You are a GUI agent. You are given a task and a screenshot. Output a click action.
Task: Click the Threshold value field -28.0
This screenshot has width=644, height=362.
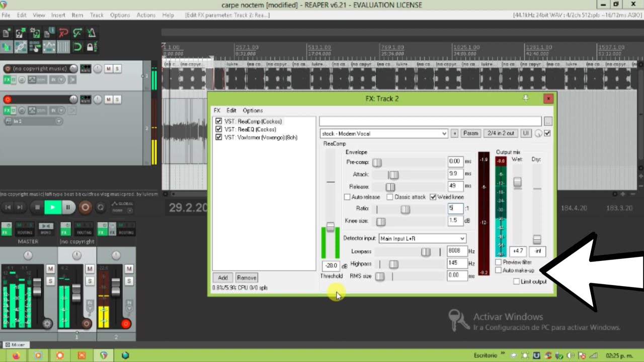[x=331, y=265]
